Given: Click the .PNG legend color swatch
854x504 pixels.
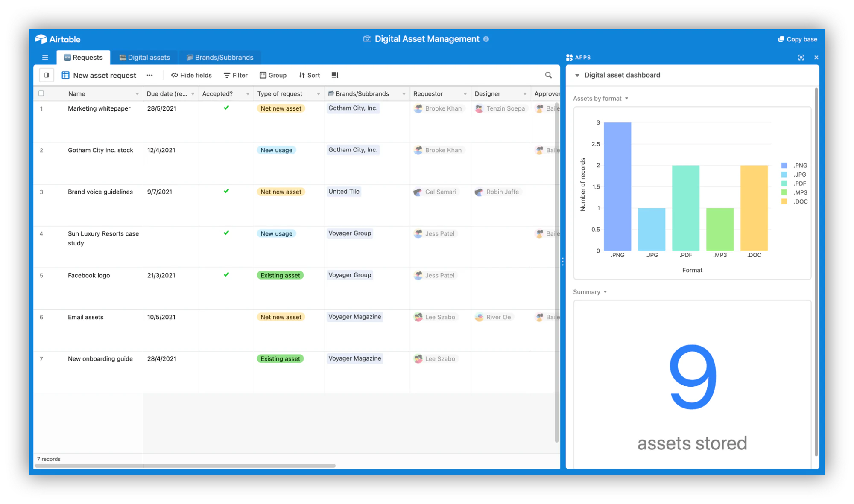Looking at the screenshot, I should coord(784,165).
